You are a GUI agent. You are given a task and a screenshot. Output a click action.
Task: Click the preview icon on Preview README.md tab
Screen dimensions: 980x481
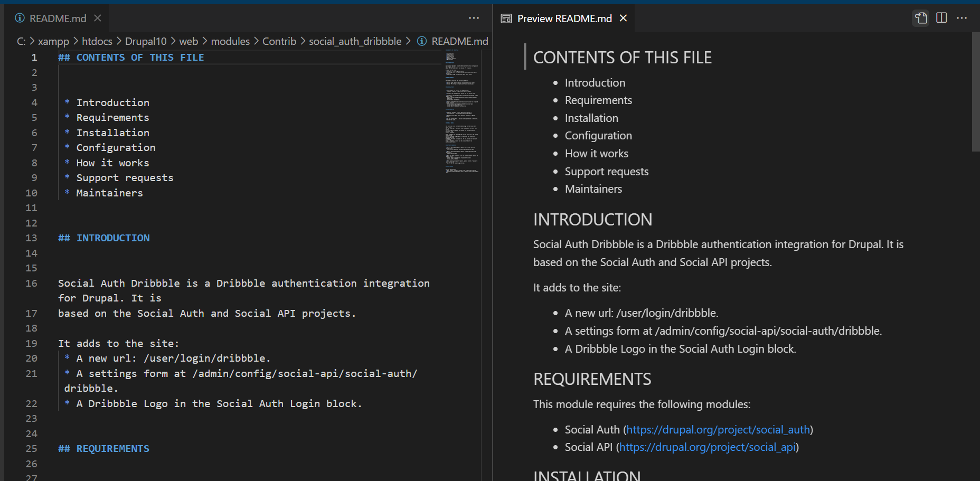tap(506, 18)
